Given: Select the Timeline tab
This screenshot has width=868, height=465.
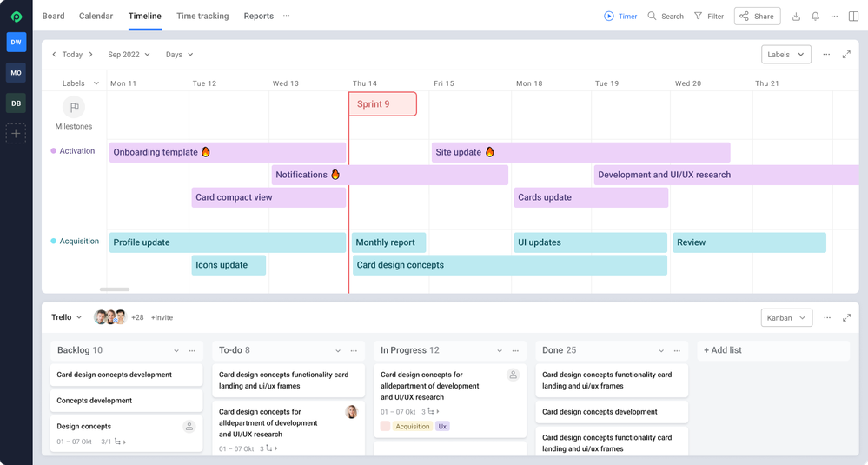Looking at the screenshot, I should [x=145, y=16].
